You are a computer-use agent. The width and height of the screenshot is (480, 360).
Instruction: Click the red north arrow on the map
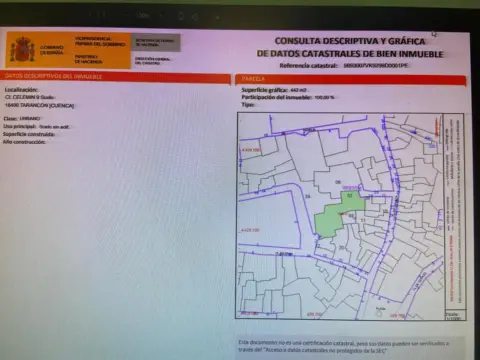point(436,128)
